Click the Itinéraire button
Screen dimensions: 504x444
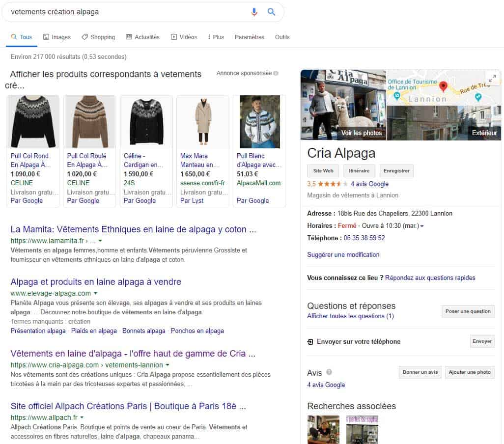pos(360,171)
